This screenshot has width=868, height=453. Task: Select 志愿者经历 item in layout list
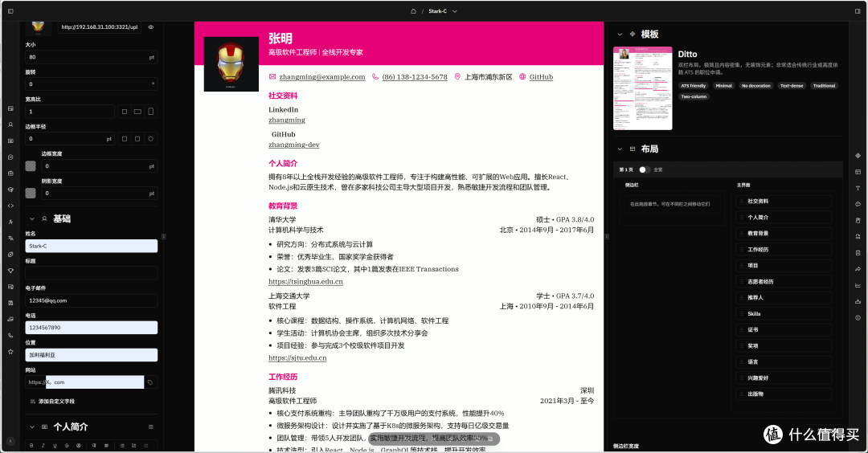click(784, 282)
